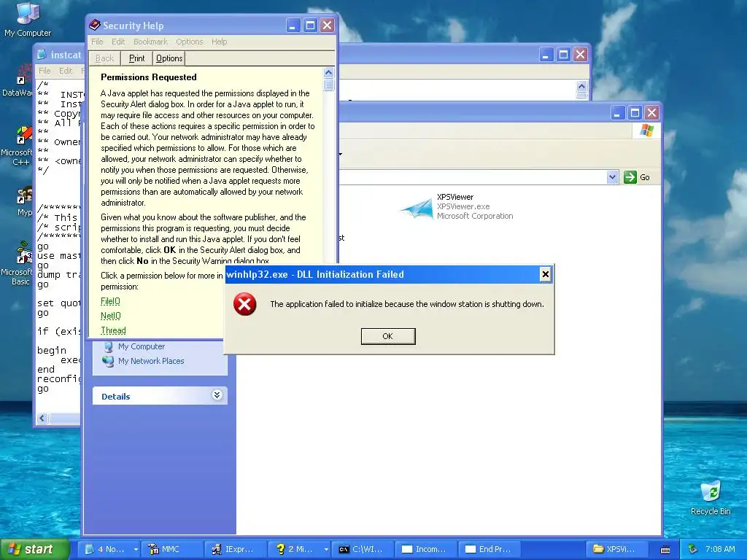Screen dimensions: 747x560
Task: Switch to the Incom... taskbar button
Action: (x=425, y=549)
